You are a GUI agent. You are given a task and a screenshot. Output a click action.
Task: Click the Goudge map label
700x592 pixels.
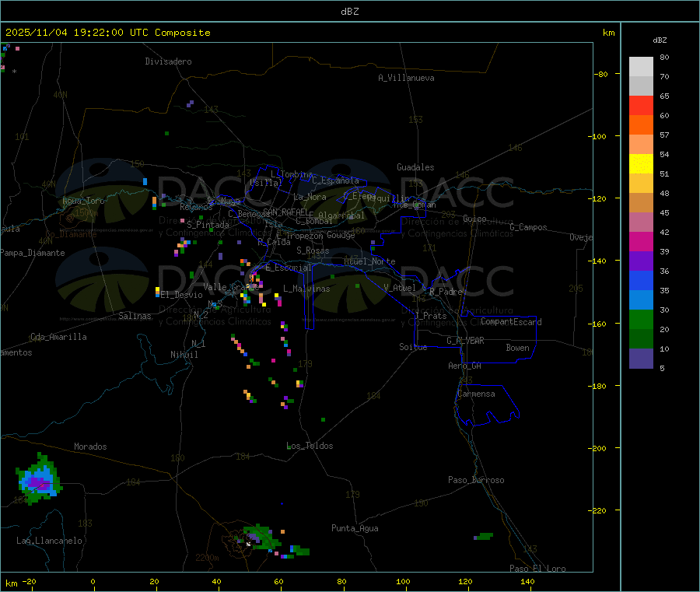point(341,235)
